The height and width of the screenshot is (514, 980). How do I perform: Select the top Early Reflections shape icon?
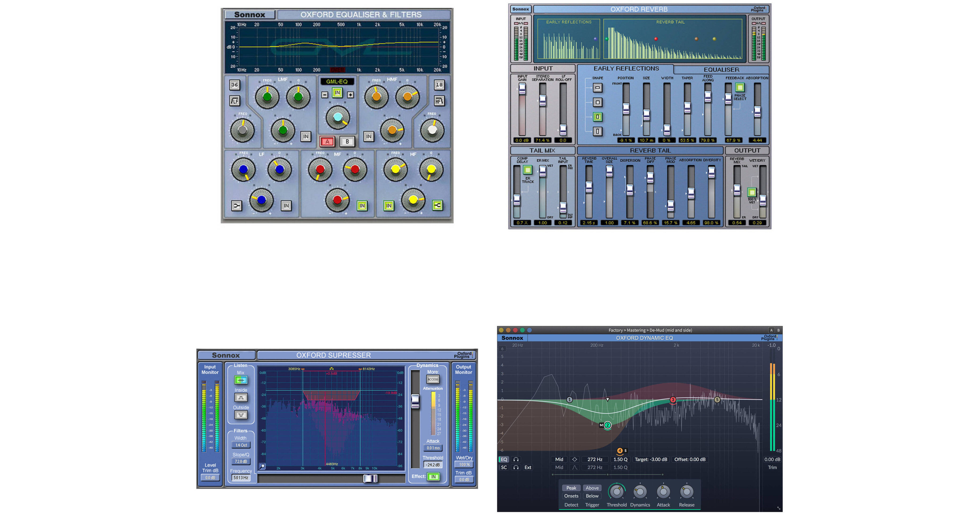click(598, 88)
